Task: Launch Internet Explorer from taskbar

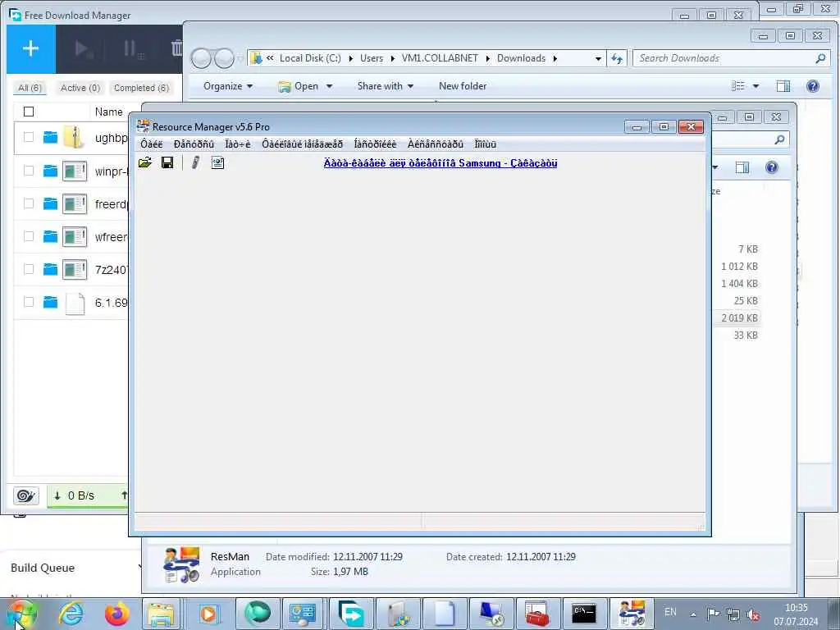Action: click(71, 614)
